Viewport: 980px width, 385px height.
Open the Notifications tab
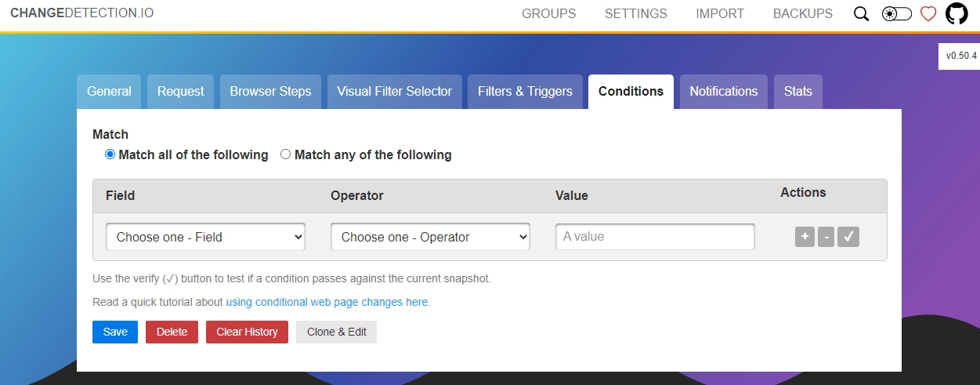pos(723,92)
